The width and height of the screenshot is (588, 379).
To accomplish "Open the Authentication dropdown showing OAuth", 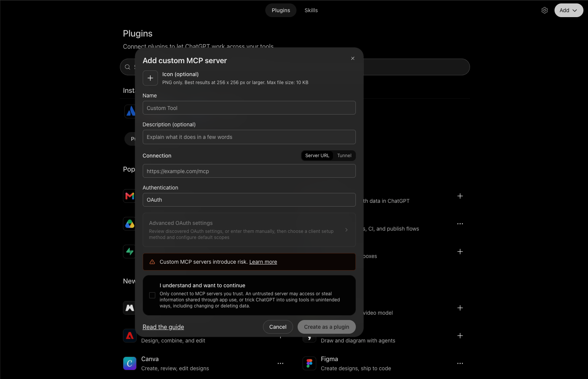I will [x=249, y=200].
